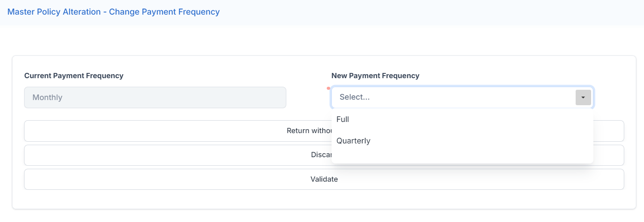The image size is (644, 222).
Task: Click the New Payment Frequency dropdown arrow
Action: pyautogui.click(x=583, y=97)
